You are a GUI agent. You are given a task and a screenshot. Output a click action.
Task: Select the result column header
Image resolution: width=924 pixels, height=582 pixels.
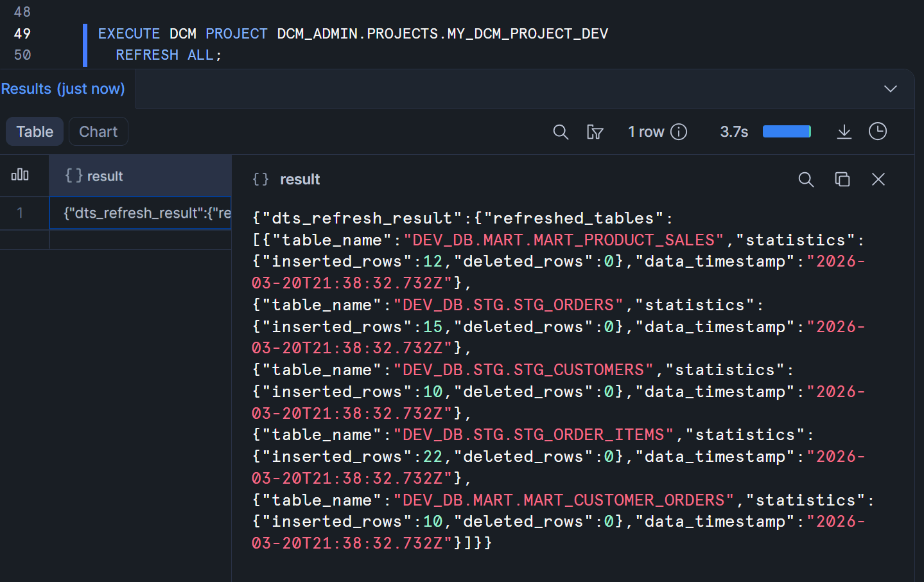click(140, 176)
